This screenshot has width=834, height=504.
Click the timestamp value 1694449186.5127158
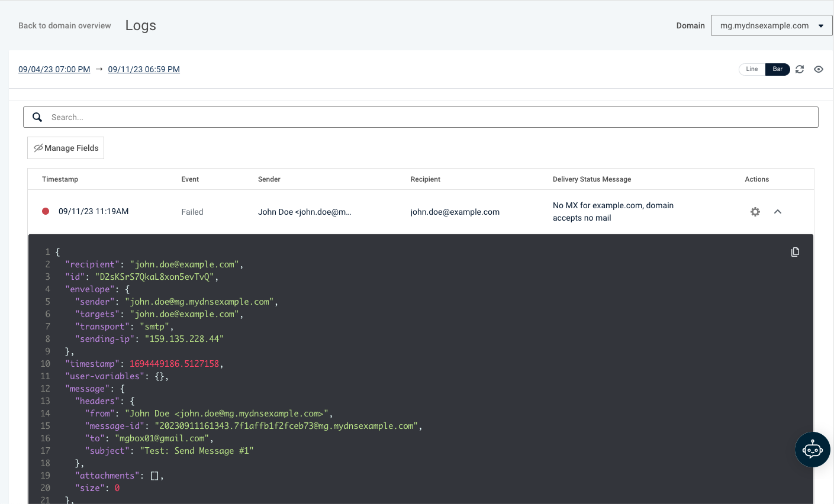pos(175,364)
